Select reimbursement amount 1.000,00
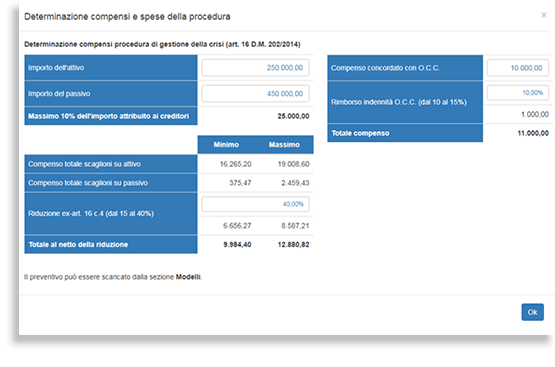Viewport: 555px width, 367px height. (x=535, y=114)
